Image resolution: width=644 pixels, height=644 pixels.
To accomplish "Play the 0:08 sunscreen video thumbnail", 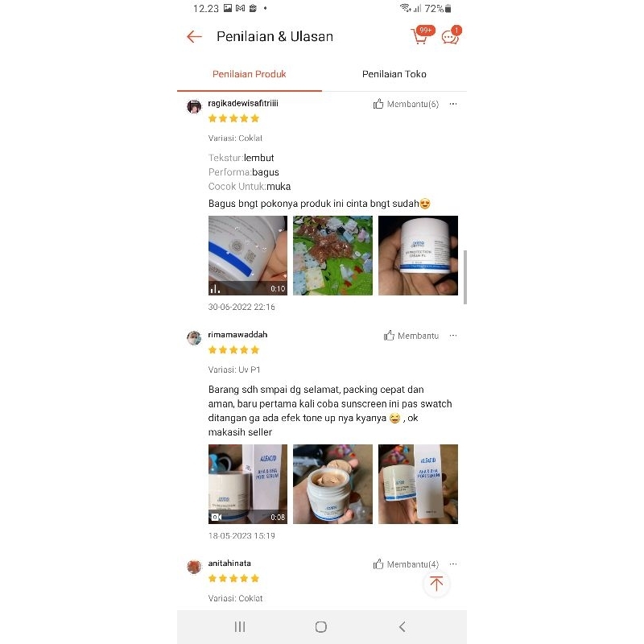I will coord(248,484).
